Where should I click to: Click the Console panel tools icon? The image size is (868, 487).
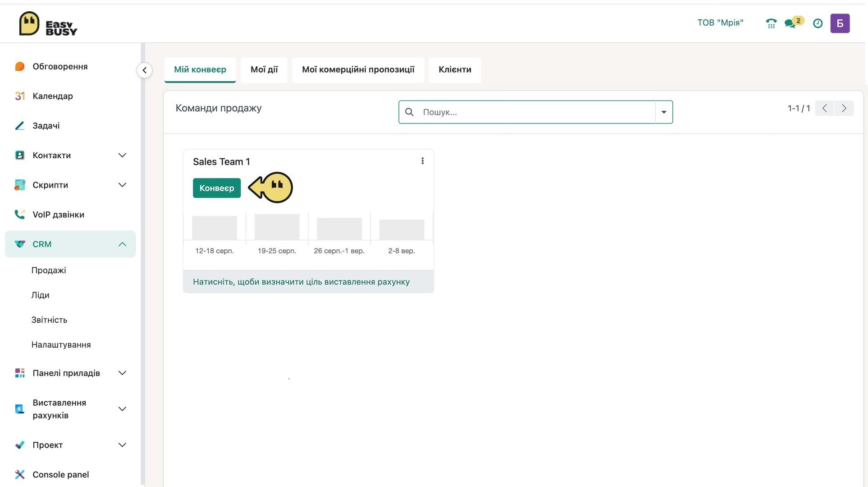pyautogui.click(x=20, y=474)
